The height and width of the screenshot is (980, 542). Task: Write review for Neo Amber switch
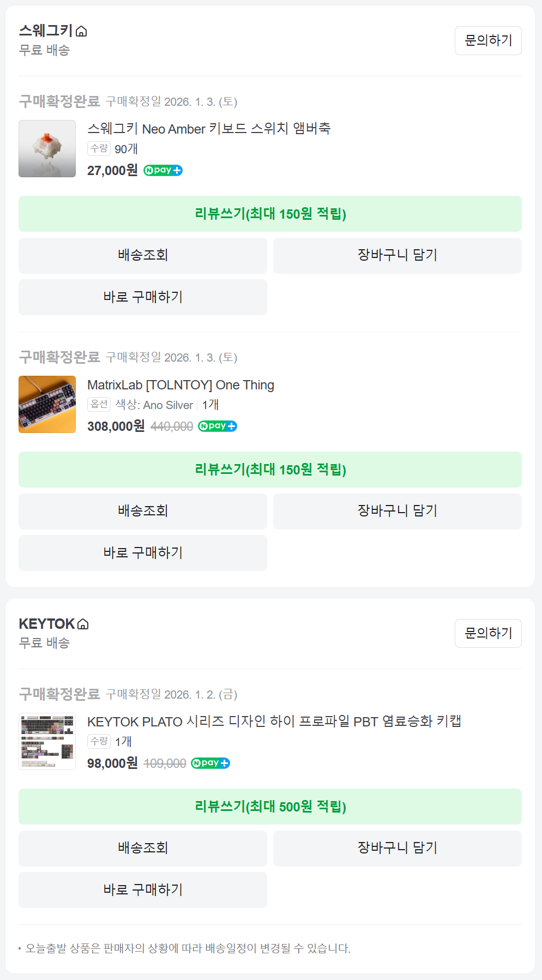(x=270, y=214)
